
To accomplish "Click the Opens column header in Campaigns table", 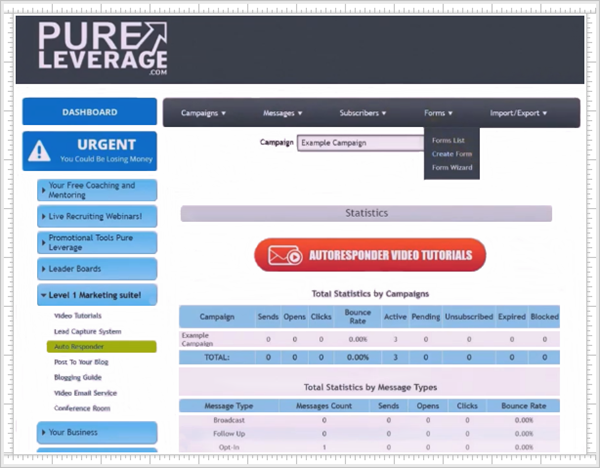I will click(x=294, y=317).
